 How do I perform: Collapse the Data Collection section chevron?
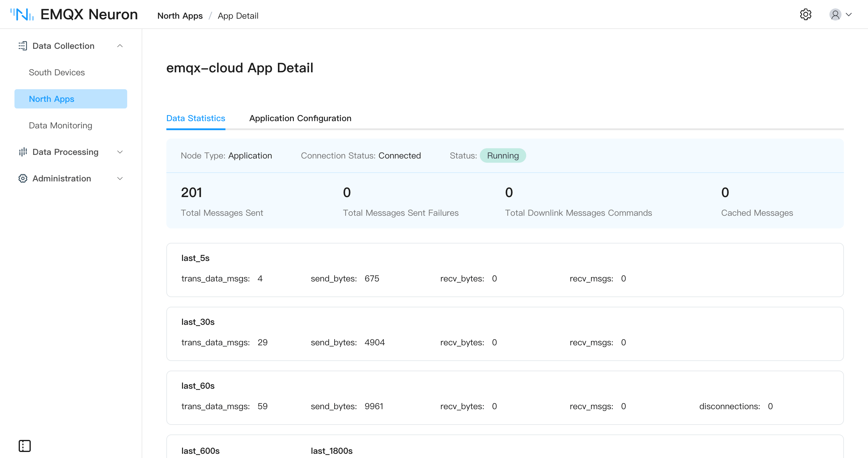point(120,46)
